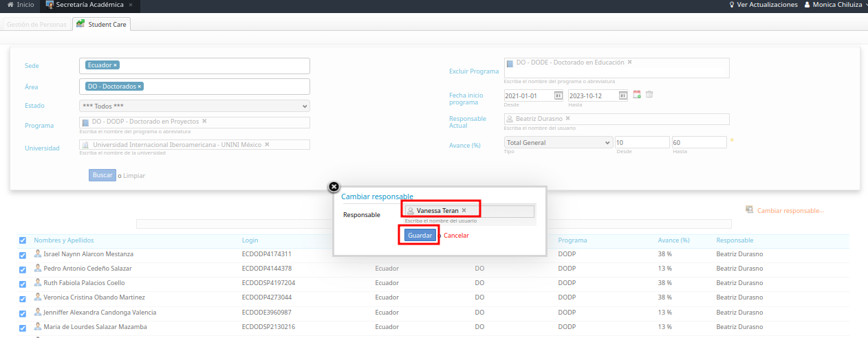Expand the Avance type dropdown Total General
Image resolution: width=868 pixels, height=338 pixels.
pyautogui.click(x=558, y=142)
